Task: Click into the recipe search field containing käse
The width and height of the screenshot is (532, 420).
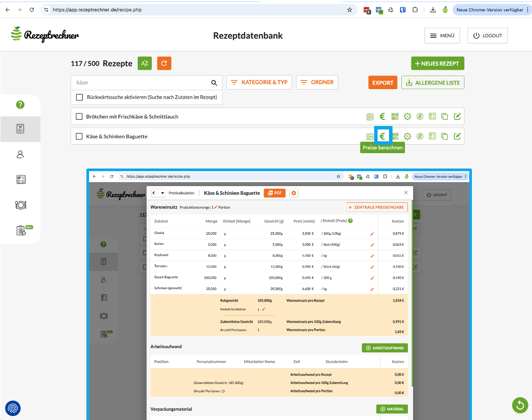Action: [x=140, y=83]
